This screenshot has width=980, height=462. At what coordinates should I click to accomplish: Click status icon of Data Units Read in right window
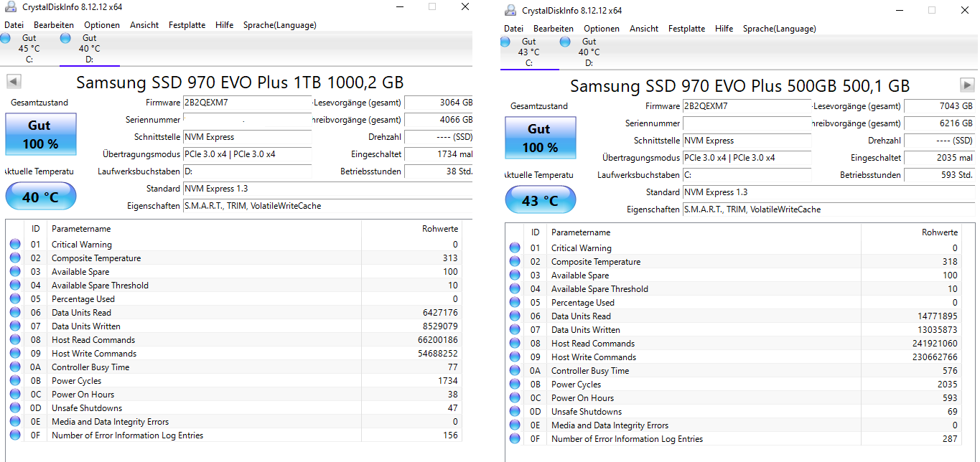coord(515,316)
